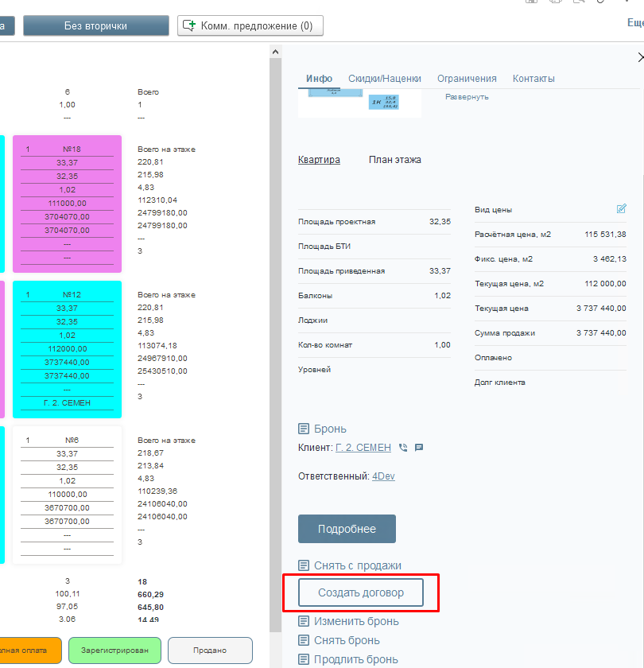This screenshot has width=644, height=668.
Task: Select the План этажа view
Action: tap(395, 160)
